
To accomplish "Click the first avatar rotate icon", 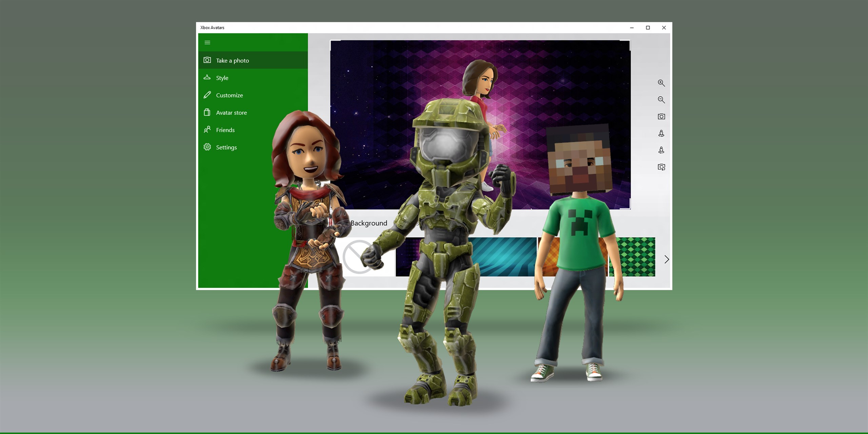I will pyautogui.click(x=661, y=133).
